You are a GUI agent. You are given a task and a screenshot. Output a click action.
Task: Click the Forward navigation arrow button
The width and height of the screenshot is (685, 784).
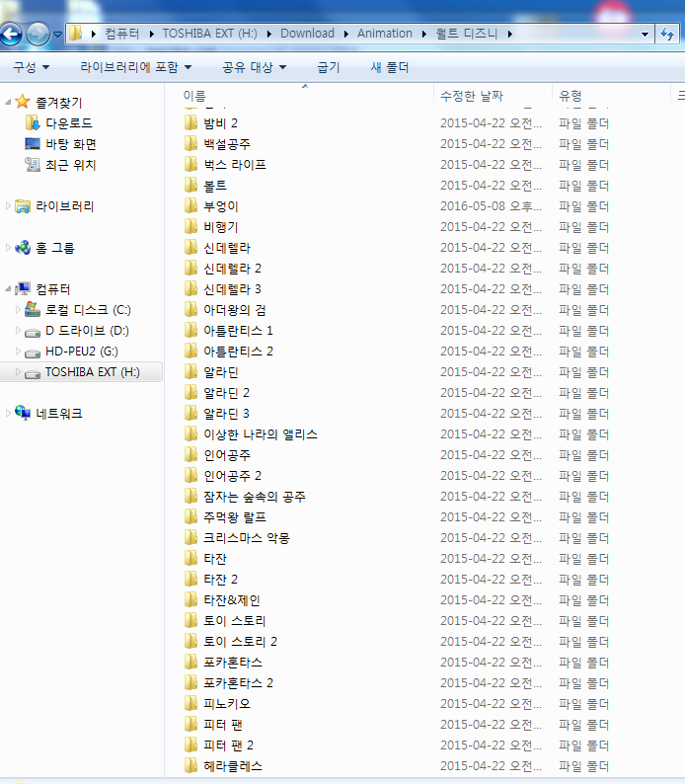[x=38, y=35]
